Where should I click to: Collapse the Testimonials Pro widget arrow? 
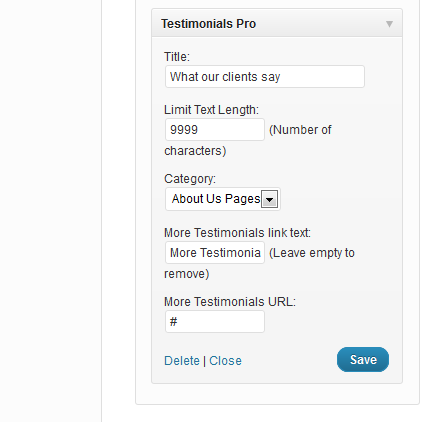pyautogui.click(x=389, y=24)
